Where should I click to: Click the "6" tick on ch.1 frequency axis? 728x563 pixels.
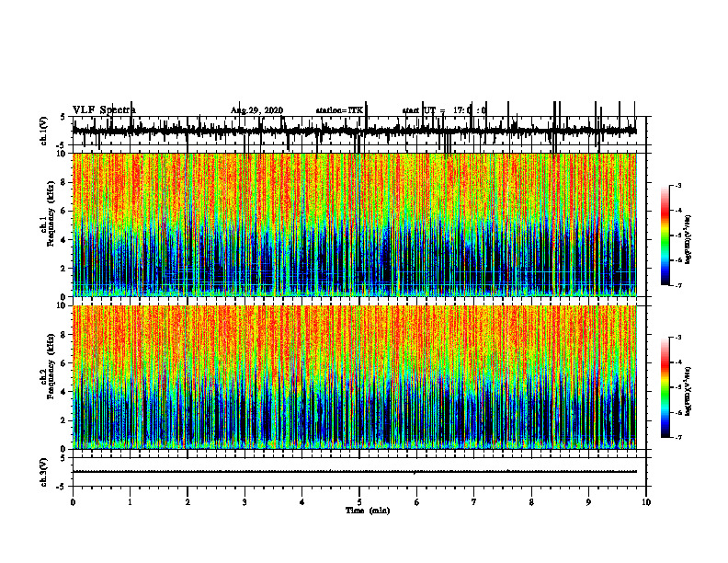pos(64,211)
